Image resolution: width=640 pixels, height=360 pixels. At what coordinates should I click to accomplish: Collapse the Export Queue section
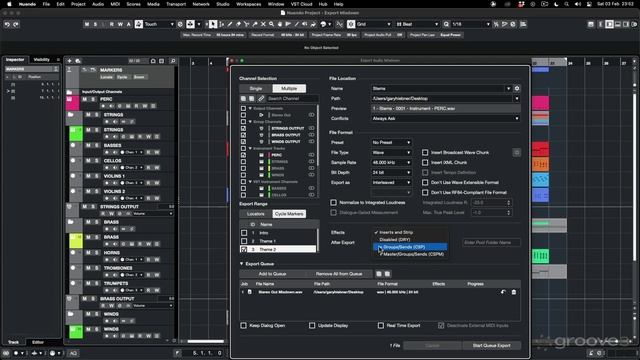pyautogui.click(x=242, y=264)
